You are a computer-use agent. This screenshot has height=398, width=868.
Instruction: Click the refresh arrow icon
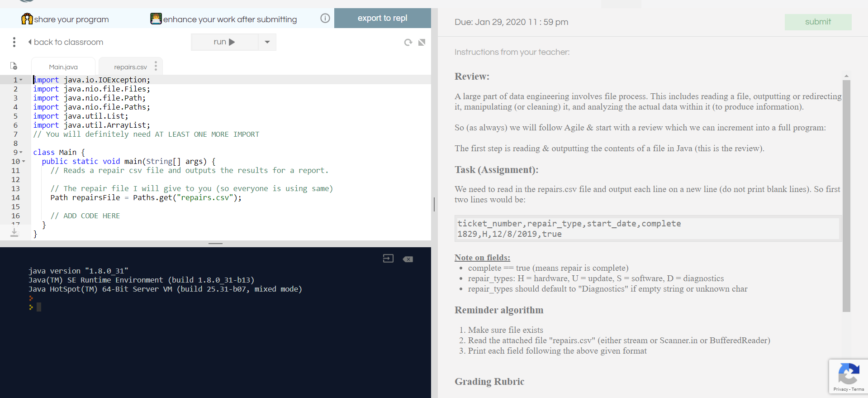tap(408, 42)
